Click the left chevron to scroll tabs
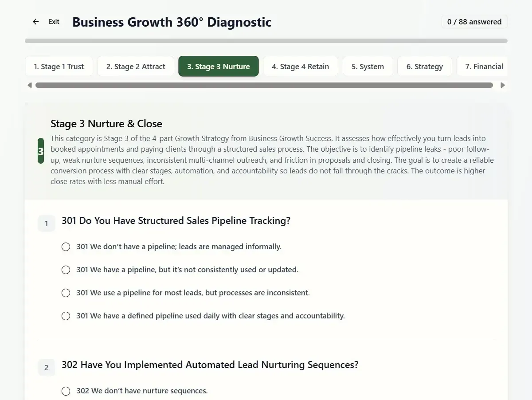This screenshot has height=400, width=532. [x=29, y=85]
